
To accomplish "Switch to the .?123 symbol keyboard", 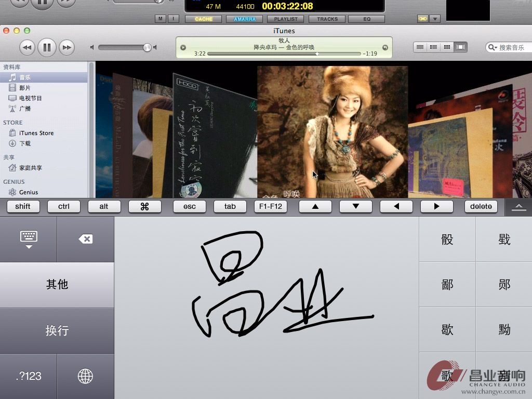I will tap(29, 376).
